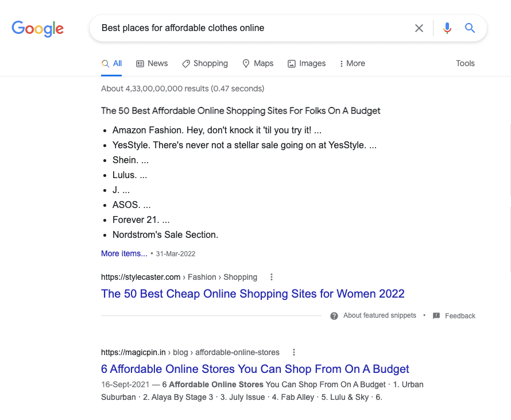Image resolution: width=511 pixels, height=420 pixels.
Task: Click the Google logo to return home
Action: [x=37, y=29]
